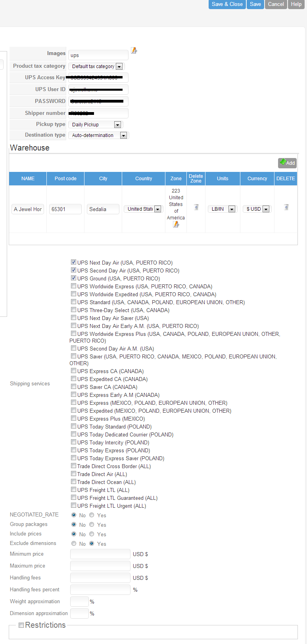Screen dimensions: 307x644
Task: Check UPS Expedited CA (CANADA)
Action: pos(73,379)
